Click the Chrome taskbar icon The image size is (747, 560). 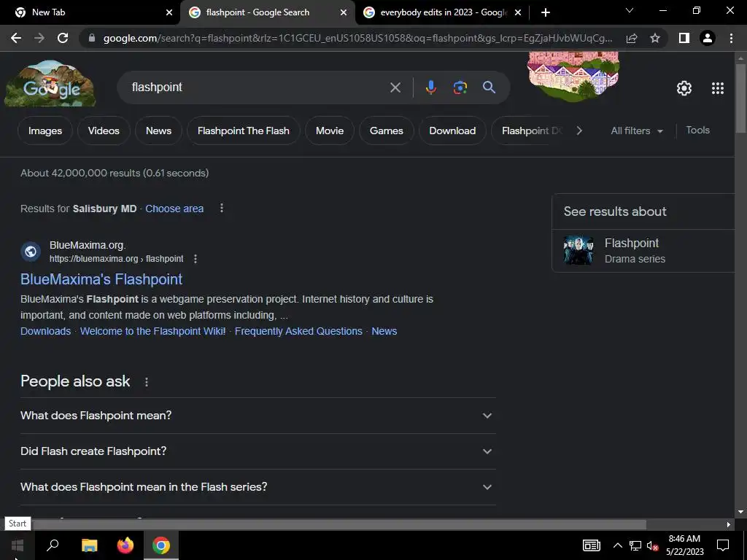coord(161,545)
